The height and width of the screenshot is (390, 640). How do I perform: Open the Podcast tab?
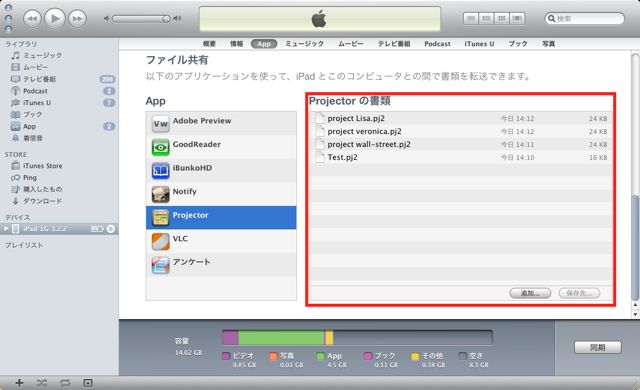click(438, 44)
